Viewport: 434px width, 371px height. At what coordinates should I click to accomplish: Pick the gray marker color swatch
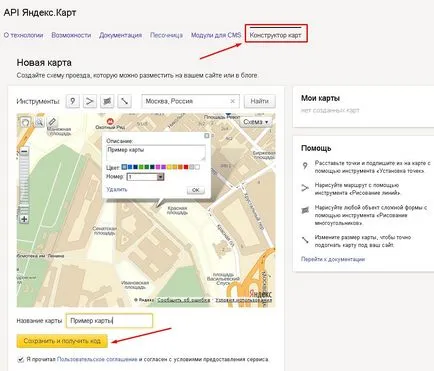point(192,167)
